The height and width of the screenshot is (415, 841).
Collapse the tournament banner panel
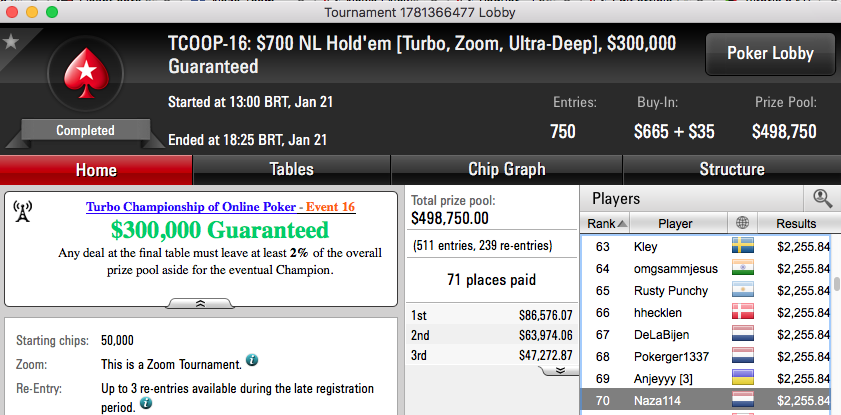pos(200,303)
